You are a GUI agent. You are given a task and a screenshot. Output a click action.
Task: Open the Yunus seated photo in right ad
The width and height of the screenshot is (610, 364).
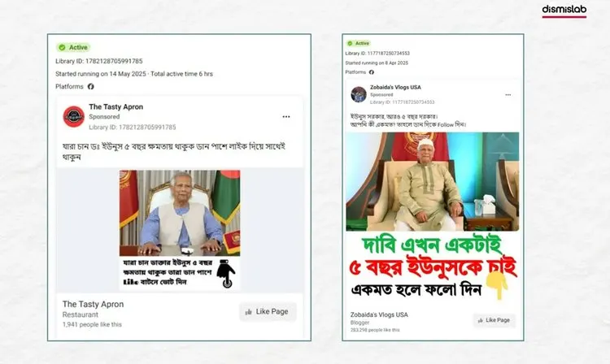(x=432, y=181)
